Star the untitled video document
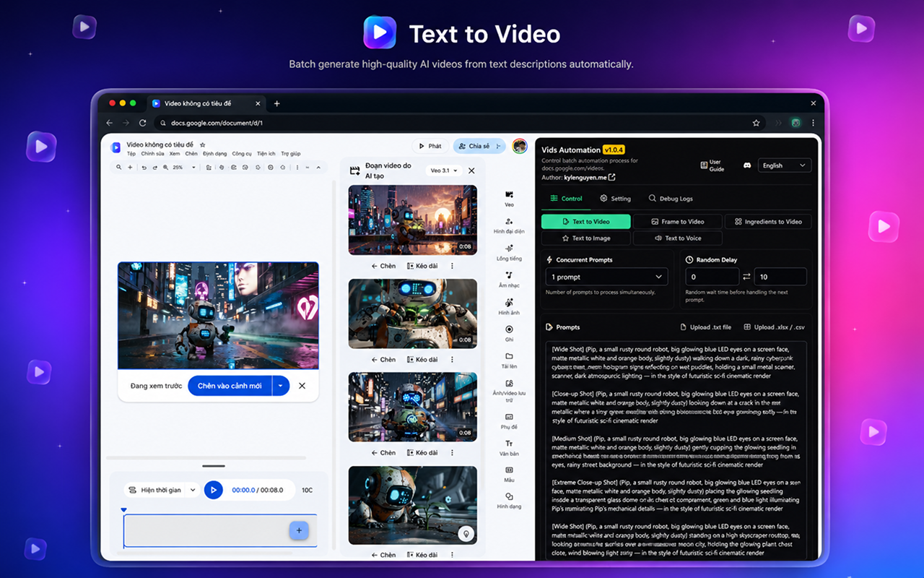The image size is (924, 578). [202, 145]
